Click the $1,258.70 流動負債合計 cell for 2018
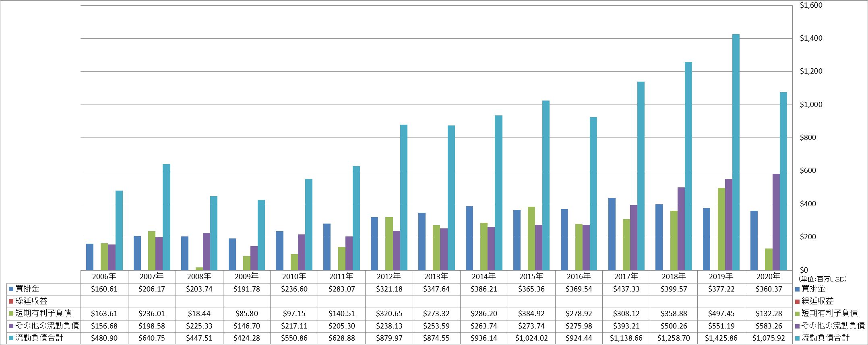 click(674, 338)
